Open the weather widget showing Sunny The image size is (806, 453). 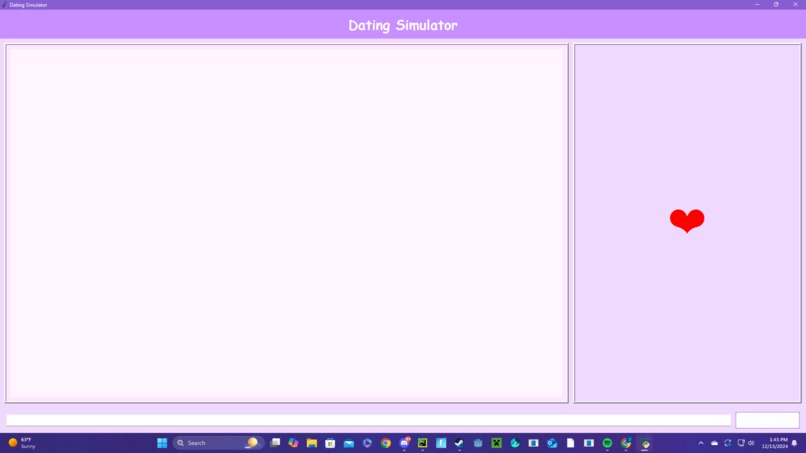[x=22, y=443]
